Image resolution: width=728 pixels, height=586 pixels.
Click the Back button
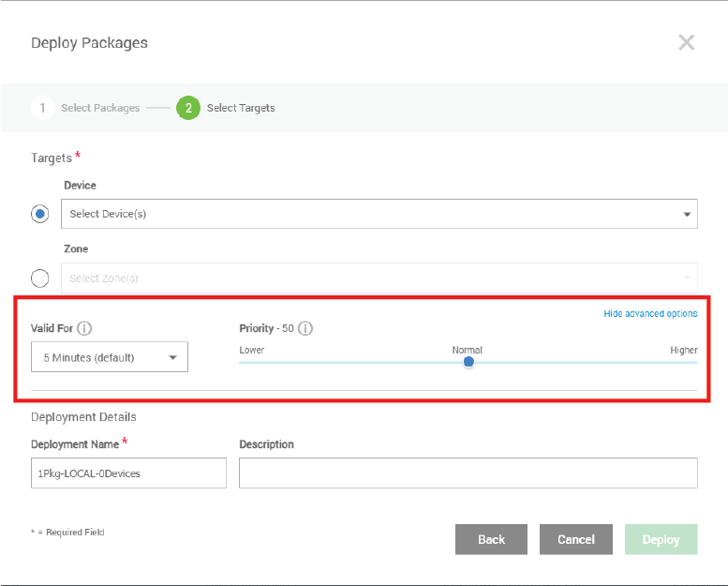491,539
